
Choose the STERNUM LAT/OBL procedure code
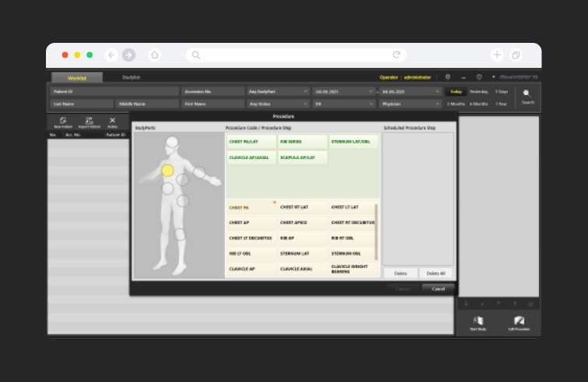354,142
